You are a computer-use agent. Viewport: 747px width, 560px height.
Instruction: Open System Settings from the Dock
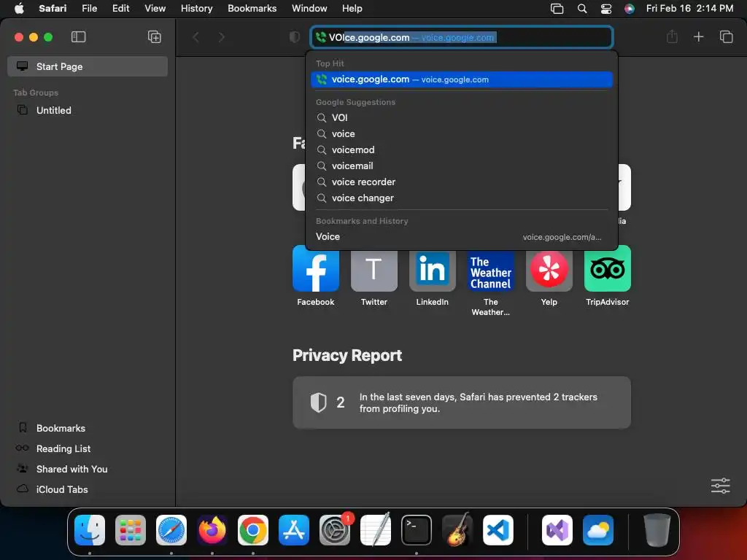click(334, 530)
